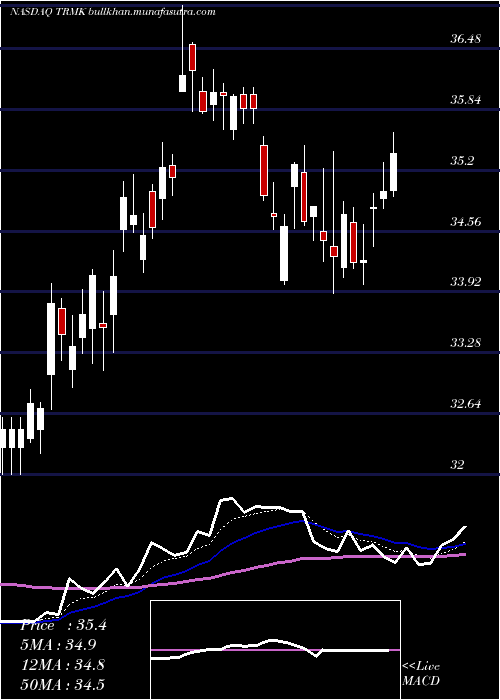Image resolution: width=500 pixels, height=700 pixels.
Task: Click the last white candlestick on the right
Action: [x=393, y=172]
